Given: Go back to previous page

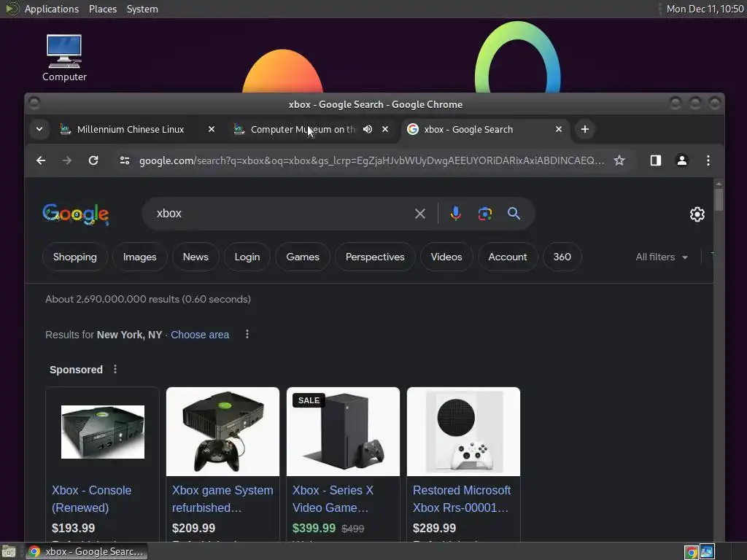Looking at the screenshot, I should [x=41, y=160].
